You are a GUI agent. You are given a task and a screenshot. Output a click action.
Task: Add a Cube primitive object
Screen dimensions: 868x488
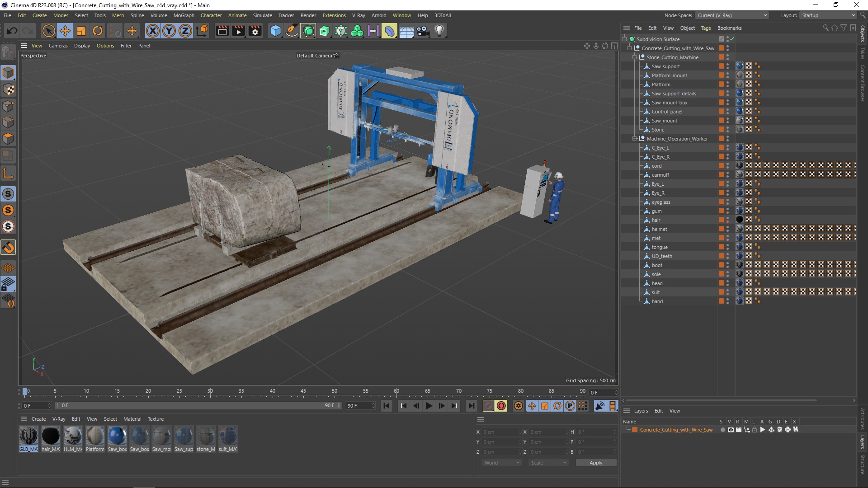pos(275,31)
